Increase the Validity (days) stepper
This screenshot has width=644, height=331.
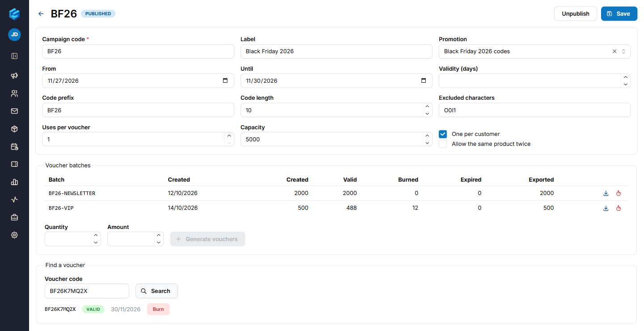click(x=626, y=77)
